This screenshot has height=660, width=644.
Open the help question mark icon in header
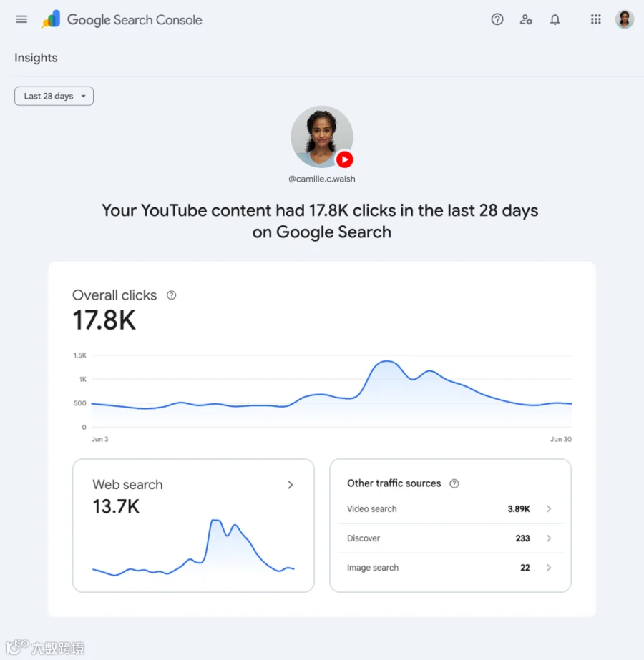[497, 19]
